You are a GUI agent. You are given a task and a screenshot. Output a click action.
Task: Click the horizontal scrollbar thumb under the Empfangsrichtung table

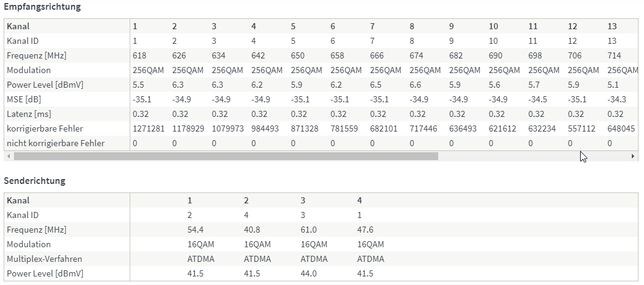(225, 157)
